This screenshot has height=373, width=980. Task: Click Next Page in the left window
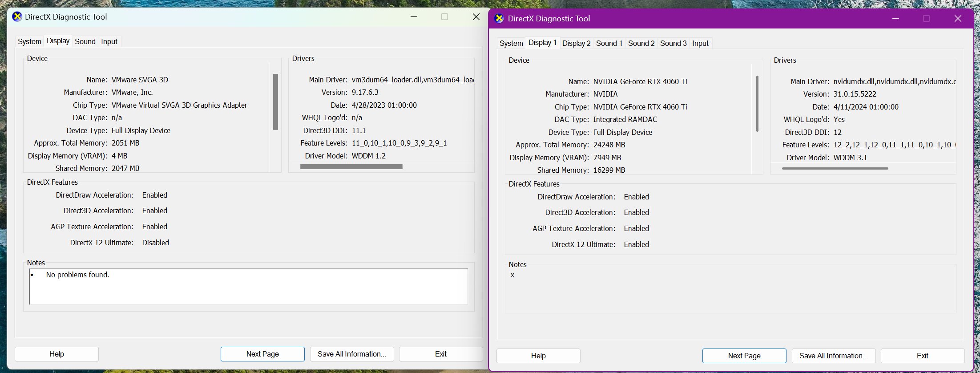(262, 354)
